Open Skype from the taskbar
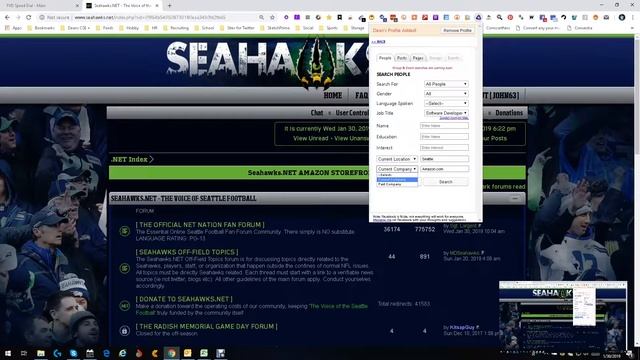The image size is (640, 360). tap(73, 353)
